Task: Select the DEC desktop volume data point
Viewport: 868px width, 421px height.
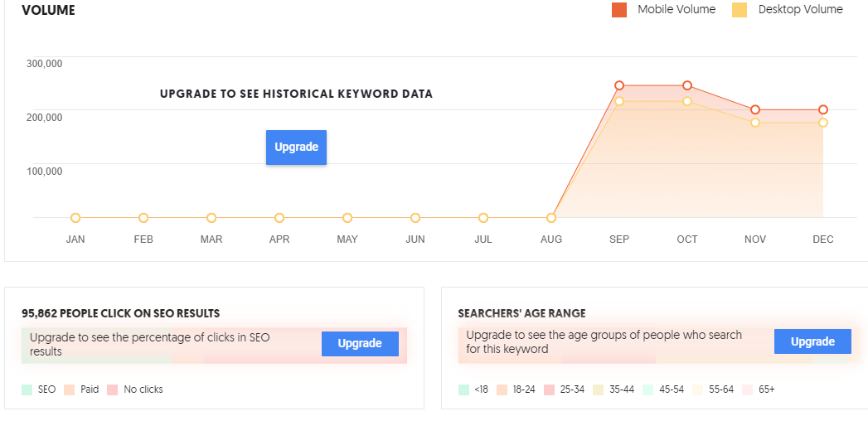Action: pos(823,123)
